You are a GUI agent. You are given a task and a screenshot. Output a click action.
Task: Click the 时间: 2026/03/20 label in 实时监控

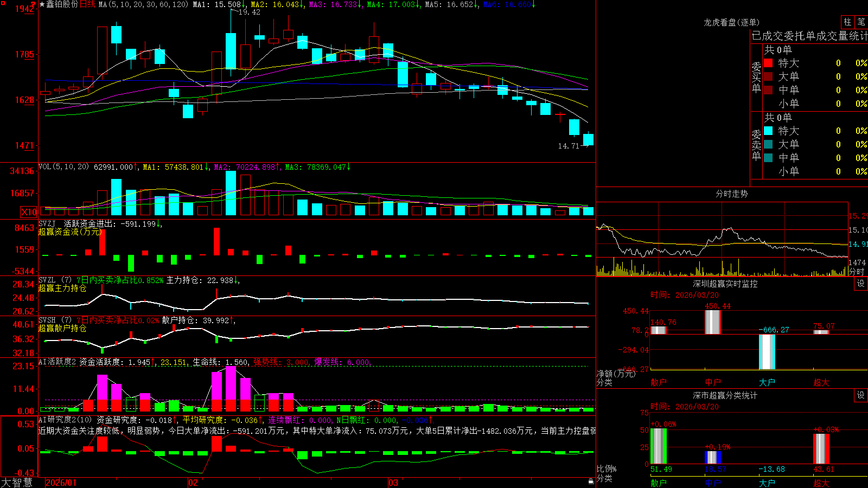tap(685, 295)
